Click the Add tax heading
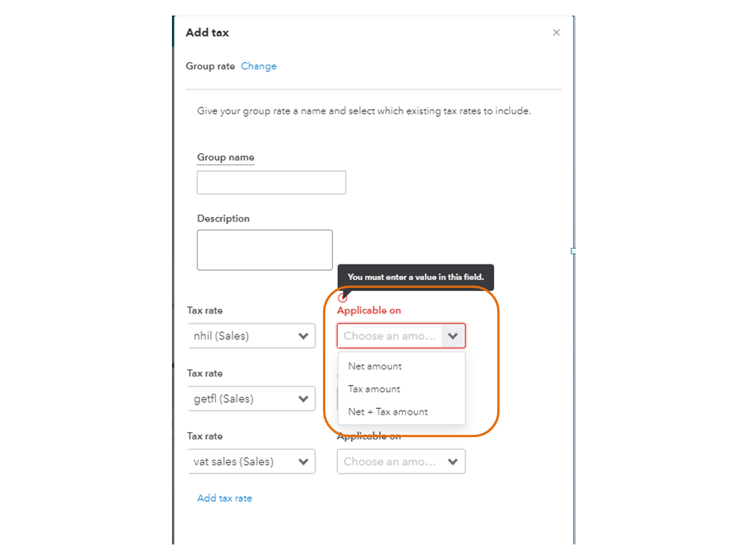Screen dimensions: 747x560 point(207,33)
